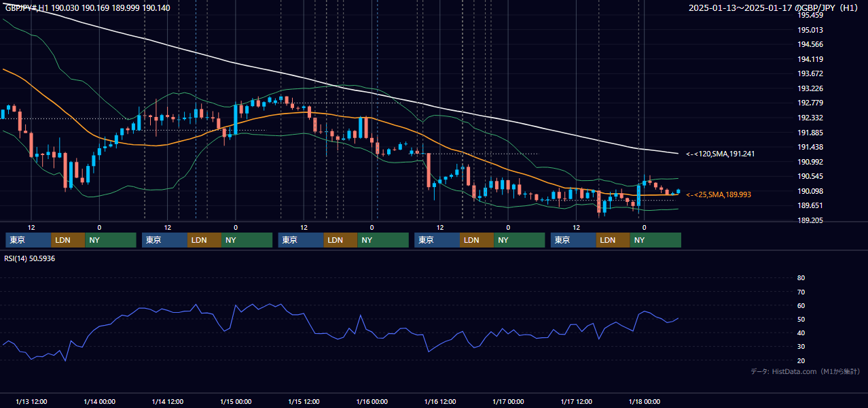Click price axis value 193.226
Viewport: 868px width, 408px height.
coord(810,88)
